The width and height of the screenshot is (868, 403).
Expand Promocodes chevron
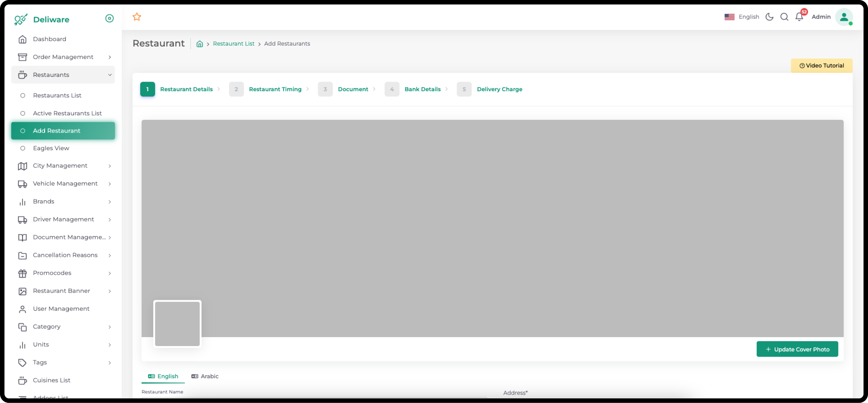click(109, 273)
